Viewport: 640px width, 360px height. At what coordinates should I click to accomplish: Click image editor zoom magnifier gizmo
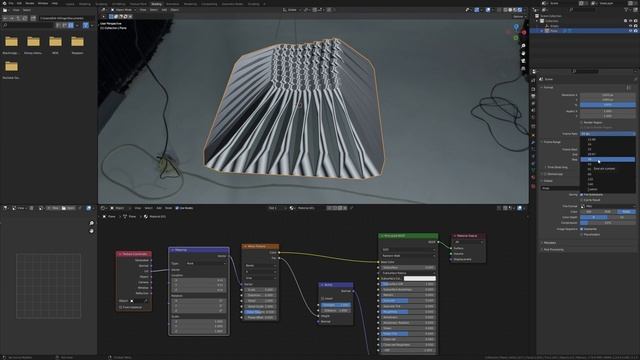[91, 223]
